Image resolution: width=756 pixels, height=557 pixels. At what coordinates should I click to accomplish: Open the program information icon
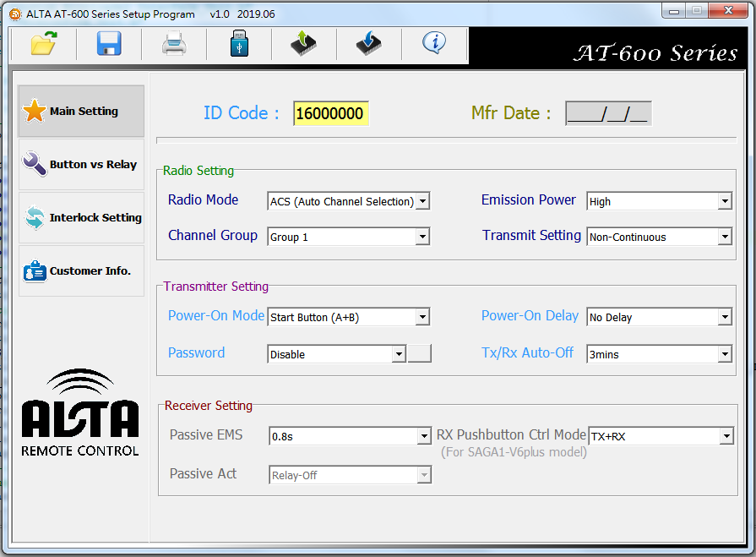click(x=434, y=43)
